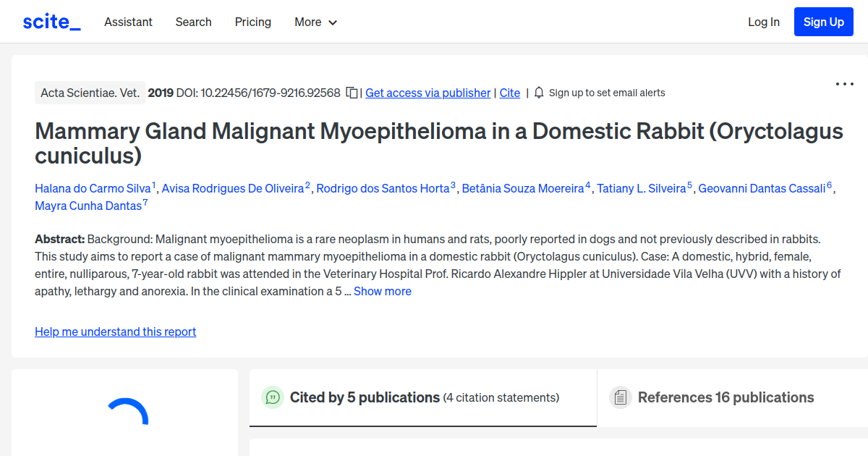Open the Cite dialog link
The width and height of the screenshot is (868, 456).
tap(509, 93)
